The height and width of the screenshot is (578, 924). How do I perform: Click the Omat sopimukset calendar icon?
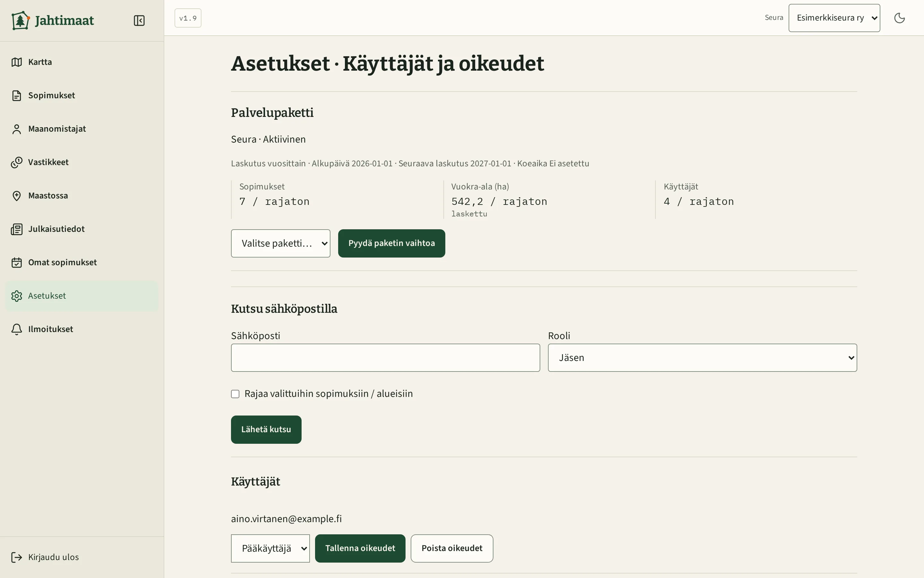click(16, 262)
